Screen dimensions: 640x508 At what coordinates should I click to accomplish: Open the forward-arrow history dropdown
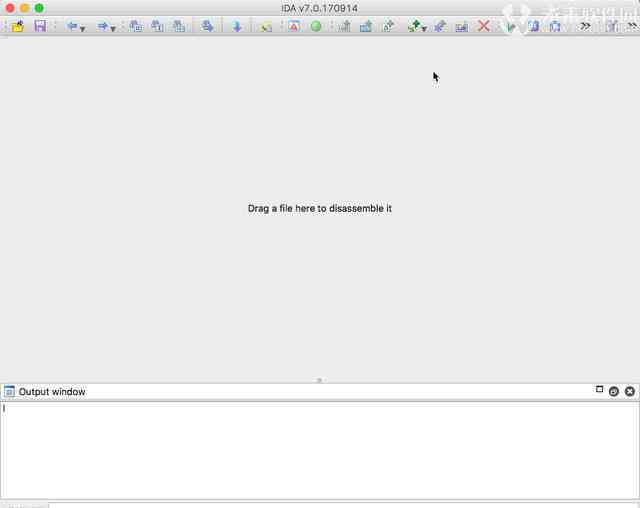113,29
